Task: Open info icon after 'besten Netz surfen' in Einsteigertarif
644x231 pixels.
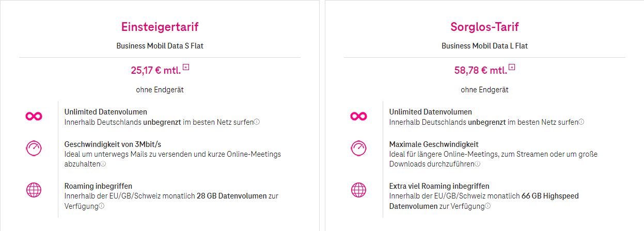Action: click(x=257, y=122)
